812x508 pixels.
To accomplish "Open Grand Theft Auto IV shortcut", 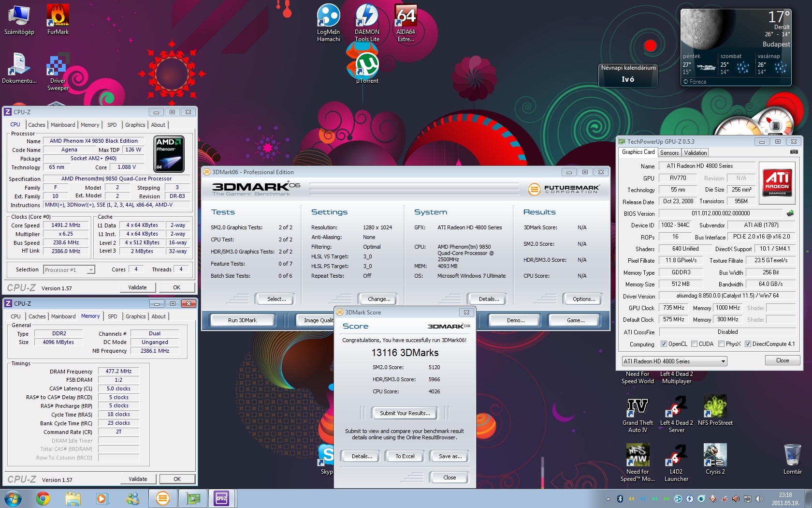I will coord(638,415).
